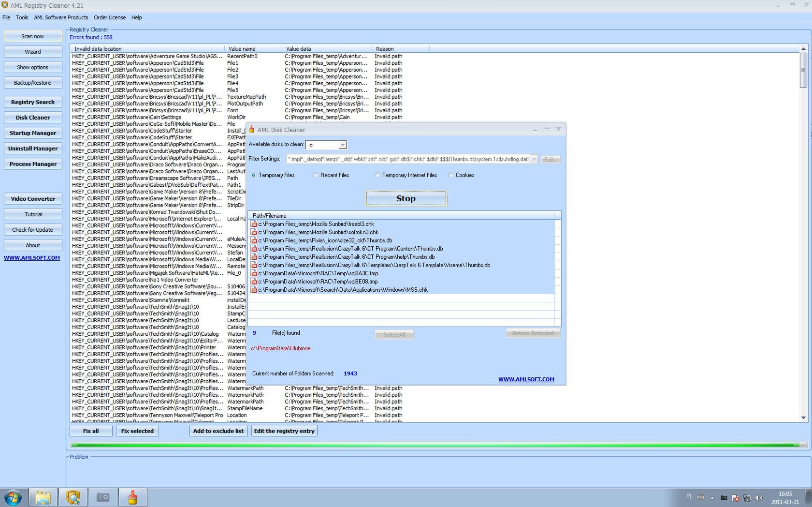Viewport: 812px width, 507px height.
Task: Open Disk Cleaner from sidebar
Action: [x=33, y=118]
